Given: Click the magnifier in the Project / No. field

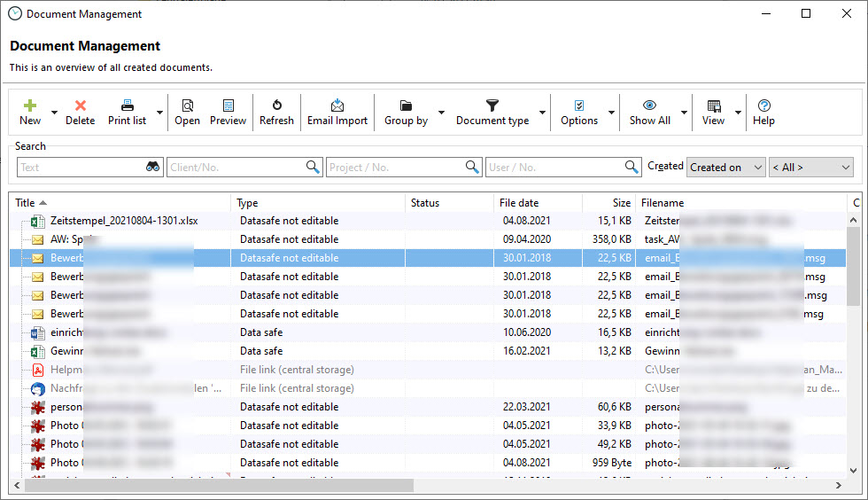Looking at the screenshot, I should [x=472, y=167].
